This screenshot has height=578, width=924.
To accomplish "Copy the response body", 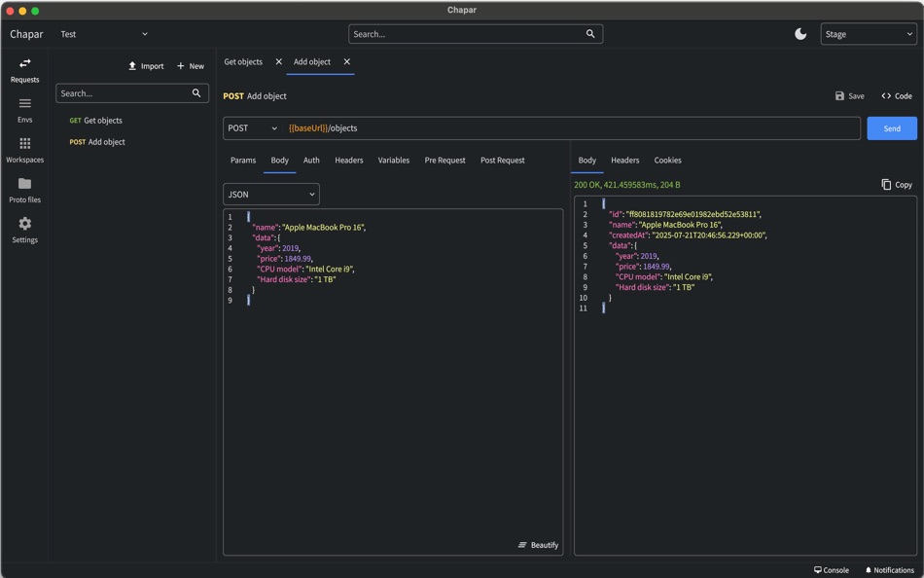I will (x=897, y=185).
